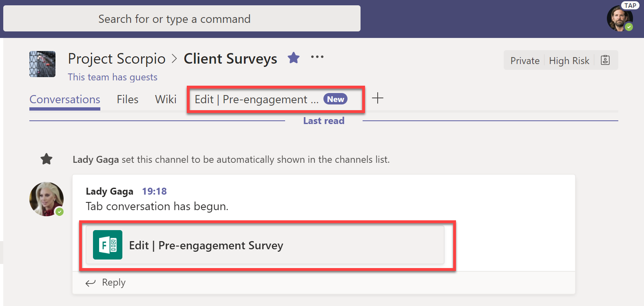Click the Client Surveys channel title
644x306 pixels.
(x=230, y=59)
